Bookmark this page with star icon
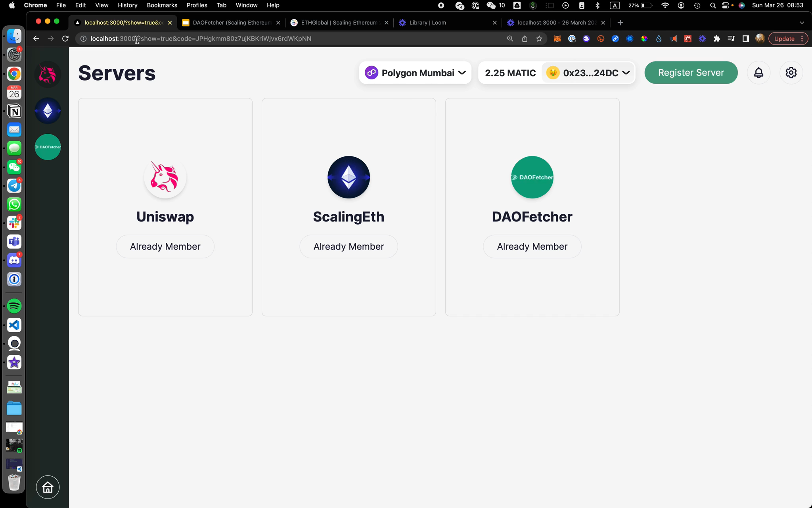 coord(539,38)
